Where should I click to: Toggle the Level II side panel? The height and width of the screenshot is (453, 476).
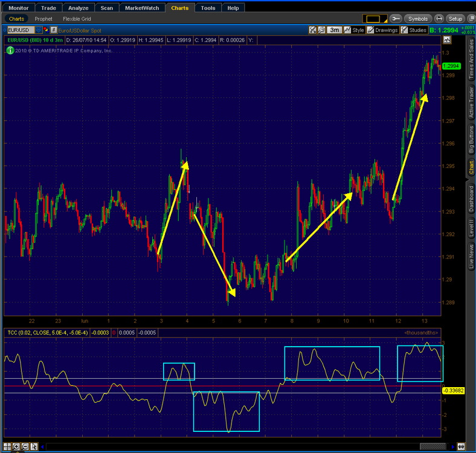click(x=471, y=228)
